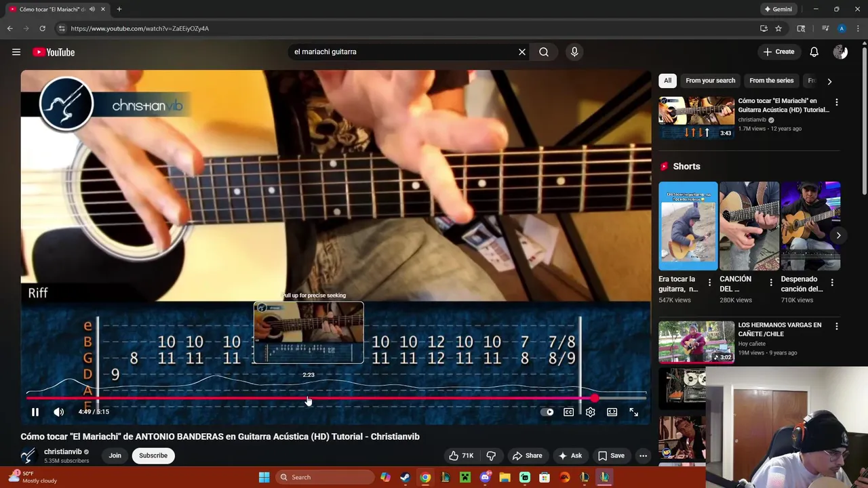Open the Chrome three-dot menu
Image resolution: width=868 pixels, height=488 pixels.
859,28
